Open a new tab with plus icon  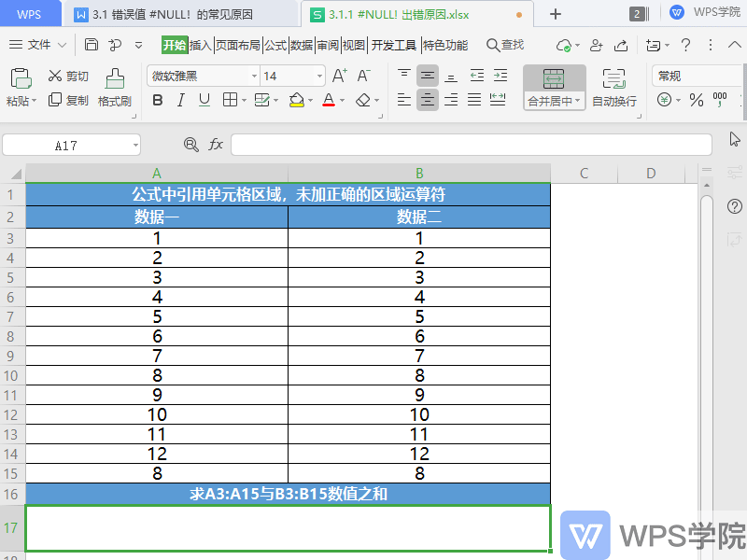(555, 14)
